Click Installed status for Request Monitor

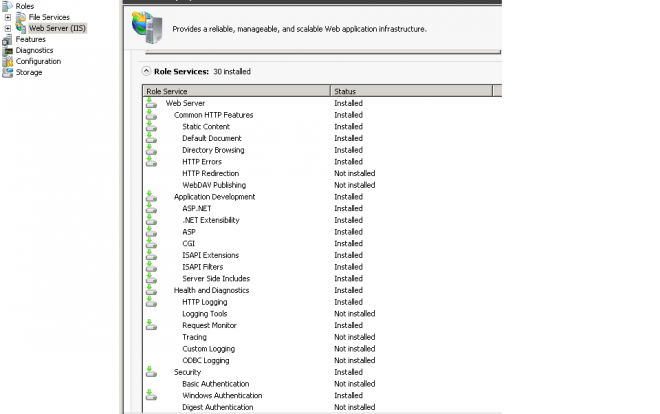tap(348, 325)
